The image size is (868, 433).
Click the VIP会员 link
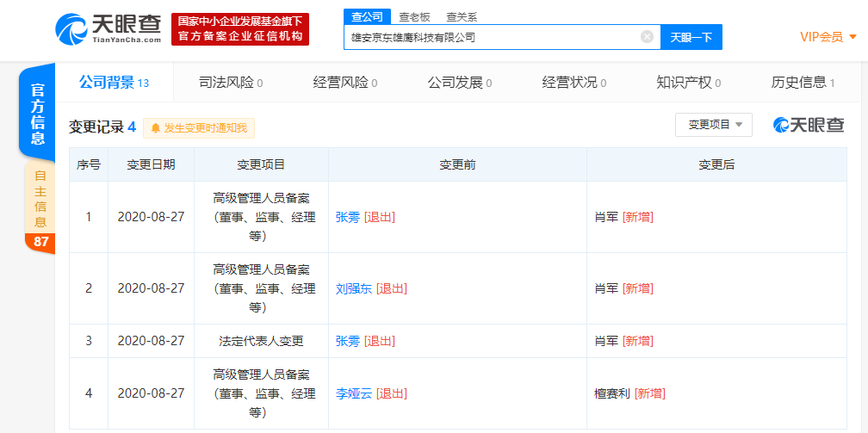[x=821, y=37]
